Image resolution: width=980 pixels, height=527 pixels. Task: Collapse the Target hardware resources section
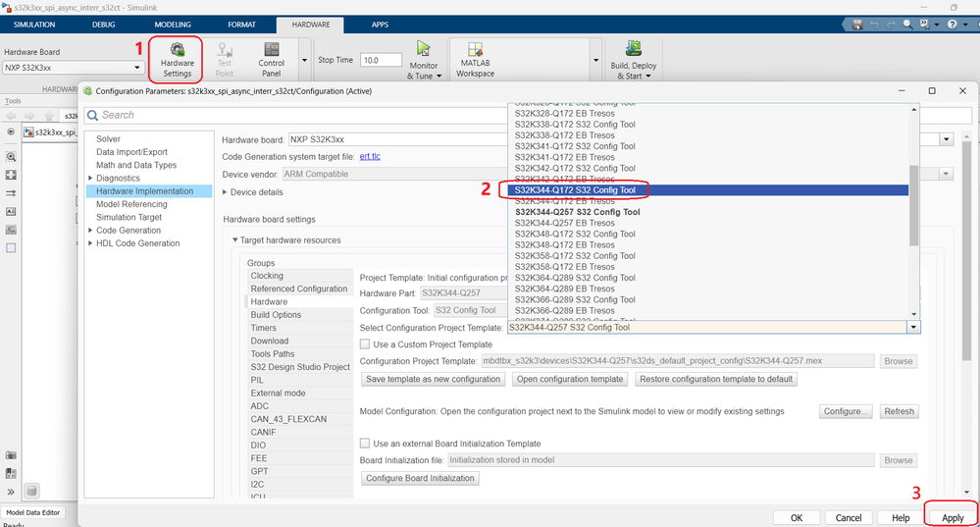point(235,240)
